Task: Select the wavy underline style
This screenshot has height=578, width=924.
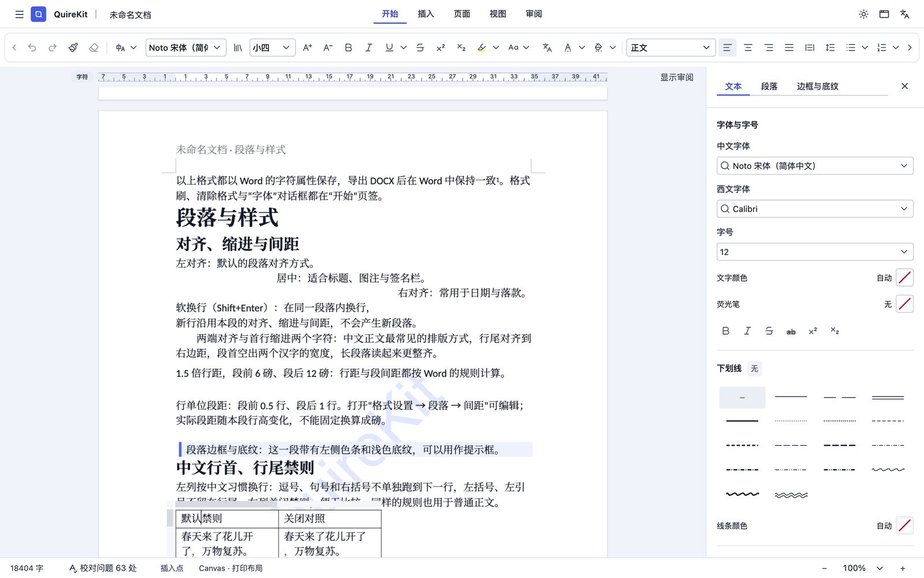Action: coord(888,469)
